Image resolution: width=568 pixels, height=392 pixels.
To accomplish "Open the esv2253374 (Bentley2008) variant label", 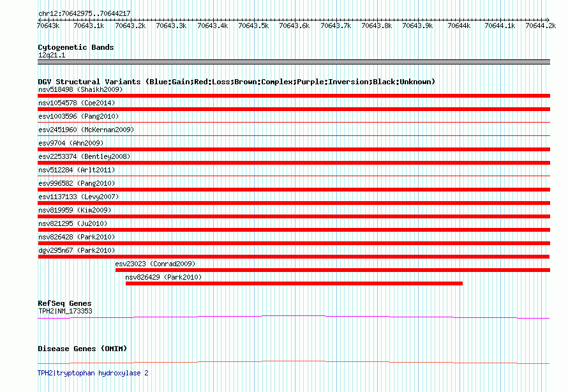I will pos(84,156).
